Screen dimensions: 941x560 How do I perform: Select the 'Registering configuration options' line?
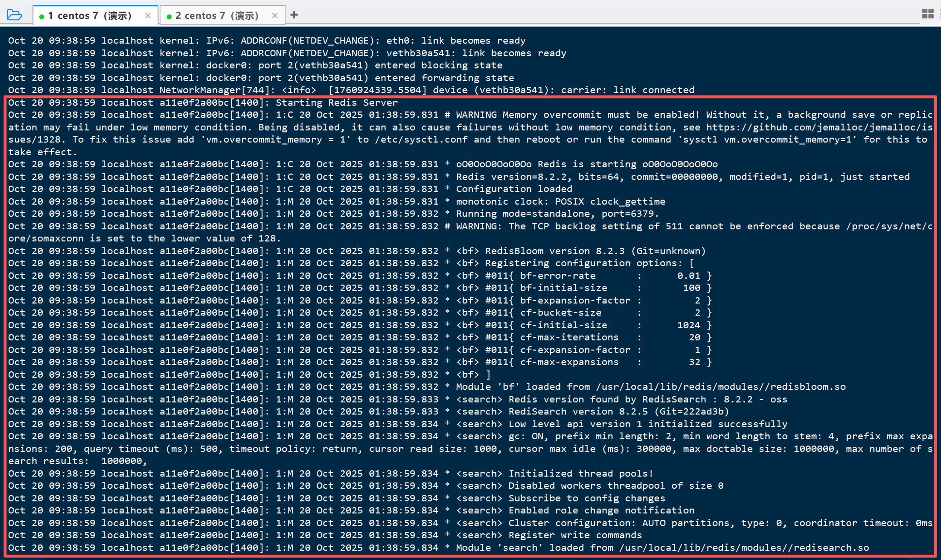[x=351, y=263]
